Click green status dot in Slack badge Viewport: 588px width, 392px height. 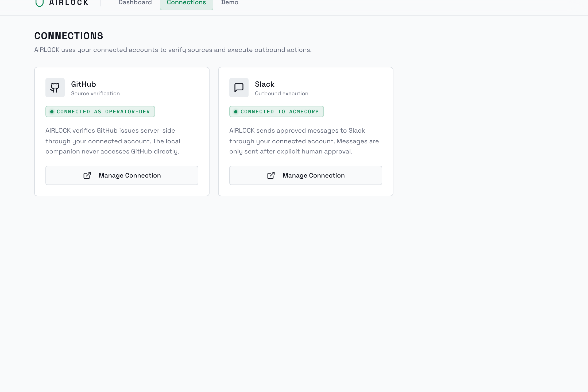pos(236,112)
